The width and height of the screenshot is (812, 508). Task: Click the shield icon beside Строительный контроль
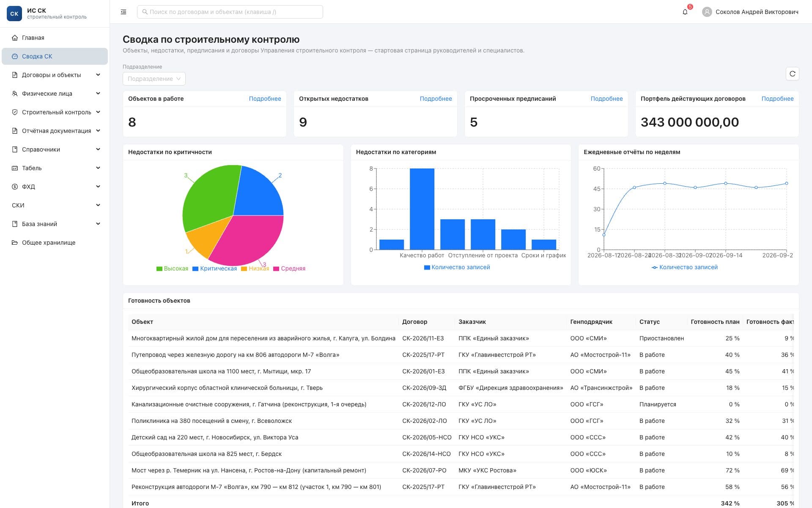pos(15,112)
